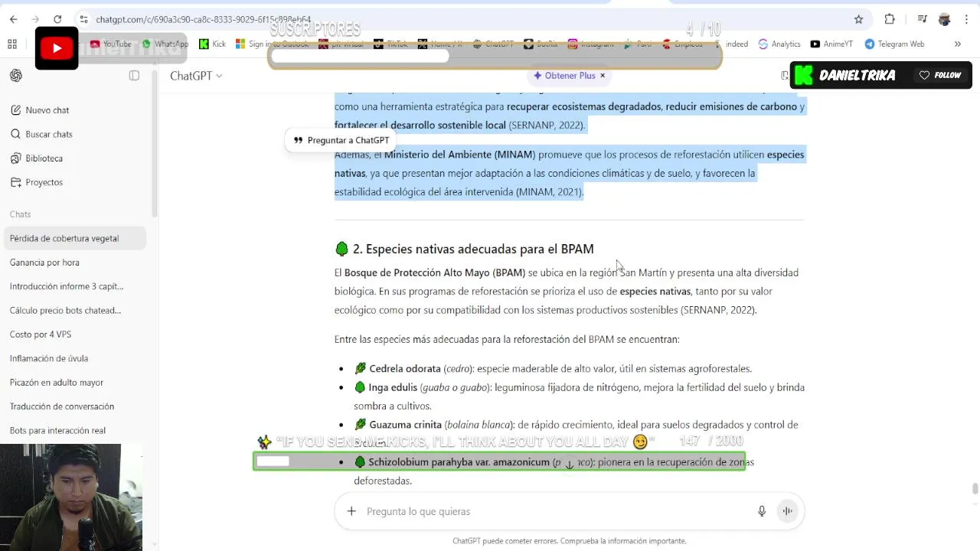Screen dimensions: 980x551
Task: Click the plus attach icon in prompt box
Action: [x=351, y=511]
